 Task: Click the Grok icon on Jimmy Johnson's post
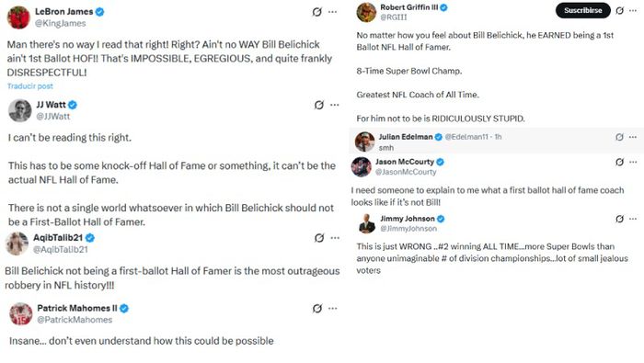[620, 219]
